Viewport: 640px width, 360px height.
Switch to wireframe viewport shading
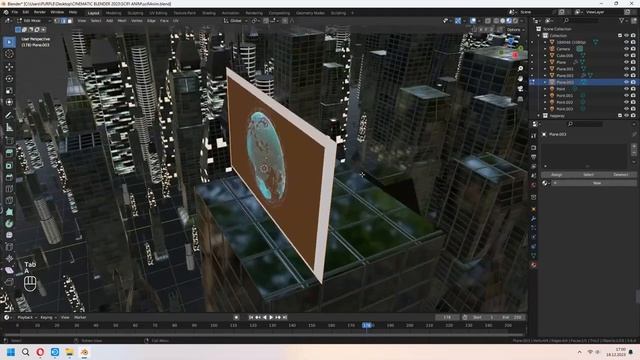(x=496, y=20)
